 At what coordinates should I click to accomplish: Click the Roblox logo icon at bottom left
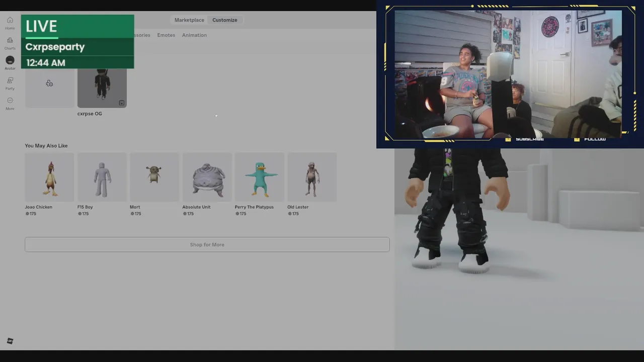click(10, 341)
